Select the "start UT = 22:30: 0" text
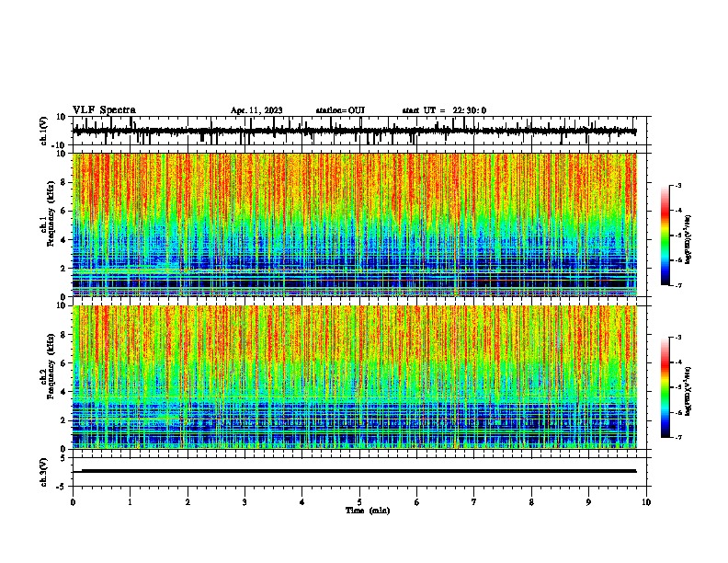This screenshot has height=563, width=728. point(444,110)
